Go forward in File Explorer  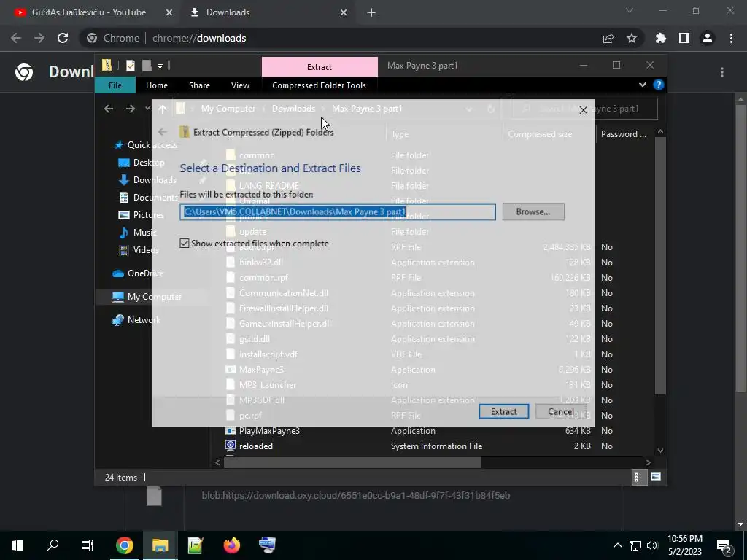[x=130, y=109]
